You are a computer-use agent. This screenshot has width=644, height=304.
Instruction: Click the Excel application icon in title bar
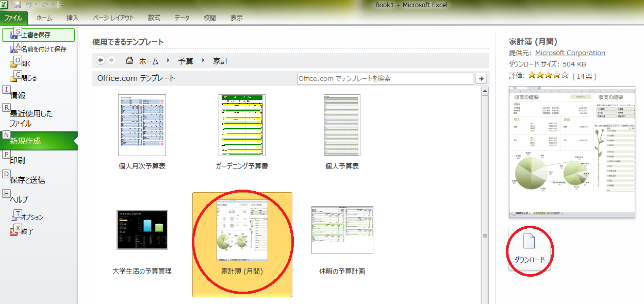[5, 5]
